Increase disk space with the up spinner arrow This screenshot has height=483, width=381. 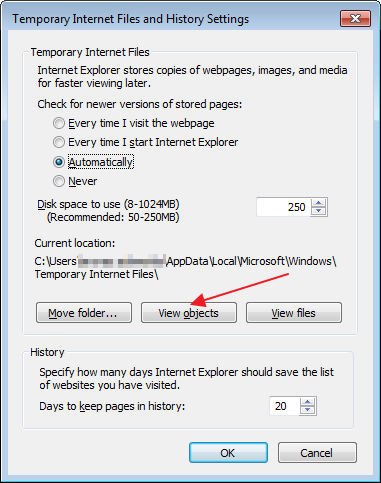click(x=319, y=203)
